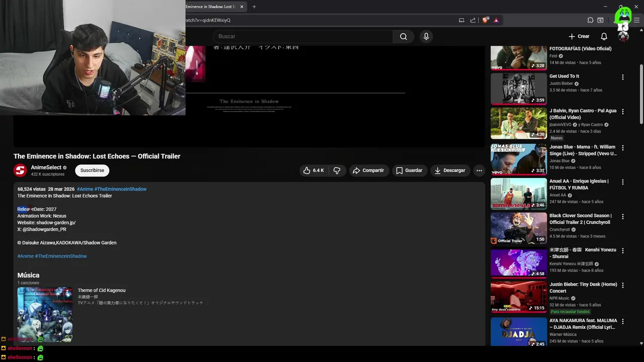Viewport: 644px width, 362px height.
Task: Open Justin Bieber Tiny Desk thumbnail
Action: click(x=518, y=297)
